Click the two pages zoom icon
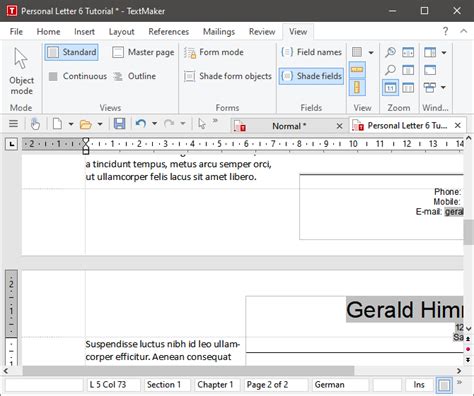 (x=408, y=88)
